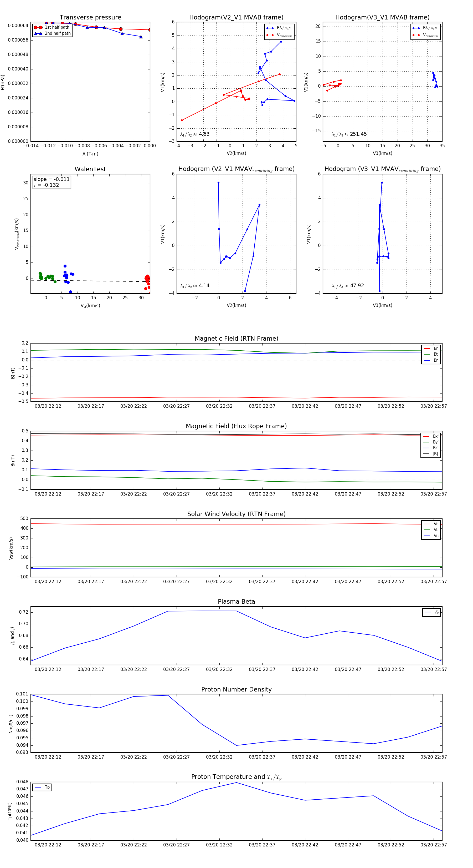Select the "Vr" legend entry
The height and width of the screenshot is (868, 473).
(431, 524)
